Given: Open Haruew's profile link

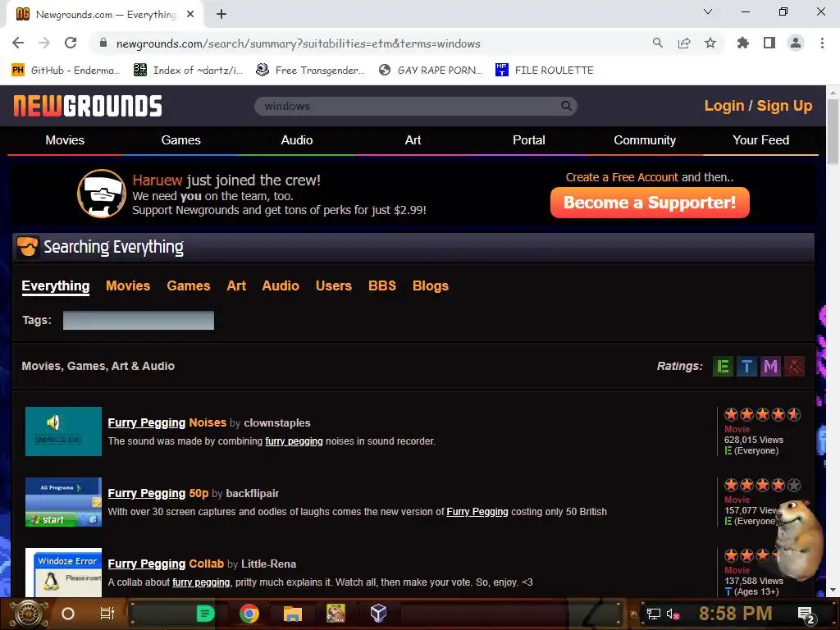Looking at the screenshot, I should pyautogui.click(x=157, y=180).
